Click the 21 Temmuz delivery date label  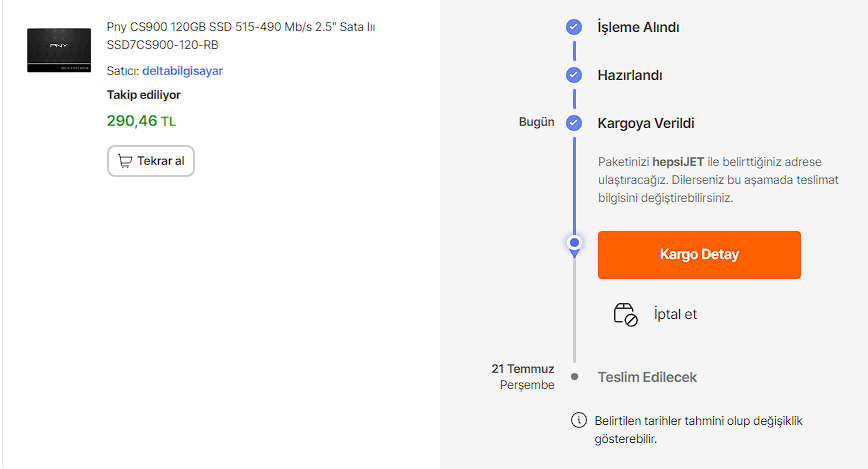pos(525,369)
